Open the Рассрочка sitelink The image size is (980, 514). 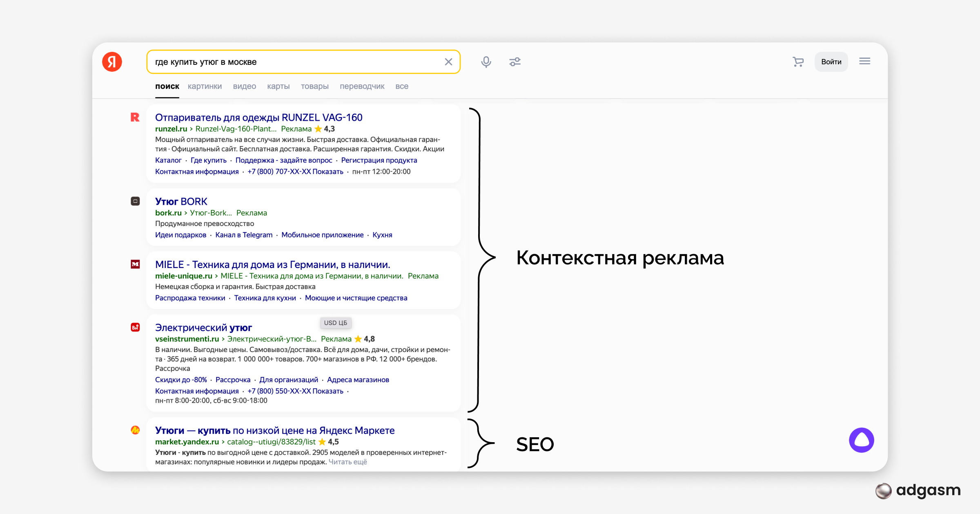[233, 380]
